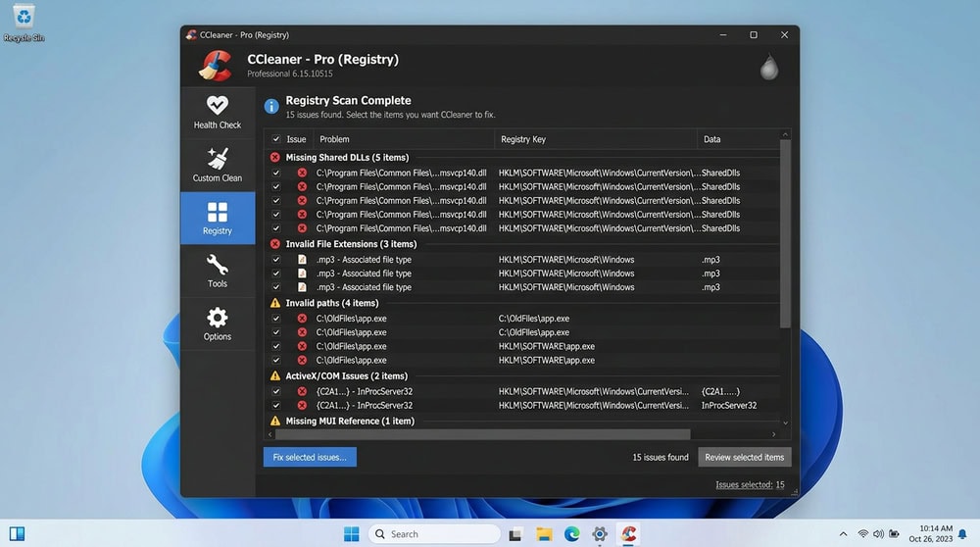Image resolution: width=980 pixels, height=547 pixels.
Task: Uncheck the first msvcp140.dll issue row
Action: pos(275,173)
